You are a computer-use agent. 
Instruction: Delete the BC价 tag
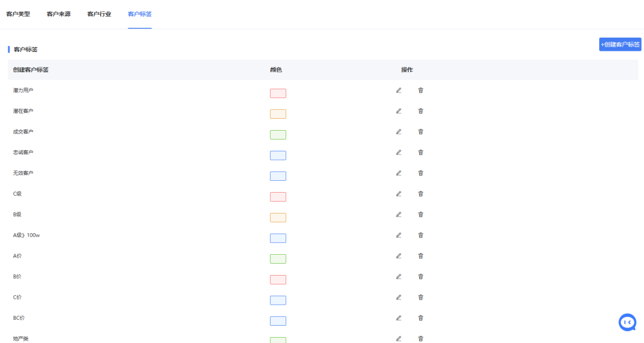tap(420, 318)
